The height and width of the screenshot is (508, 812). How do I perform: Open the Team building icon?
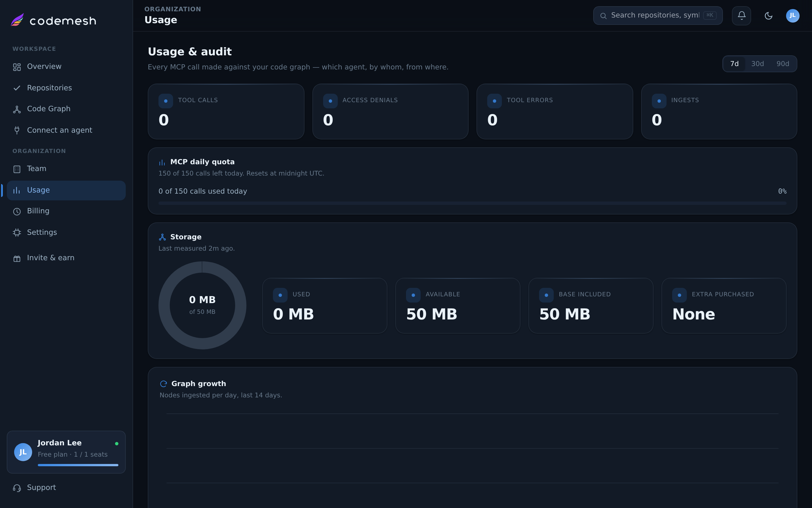17,169
